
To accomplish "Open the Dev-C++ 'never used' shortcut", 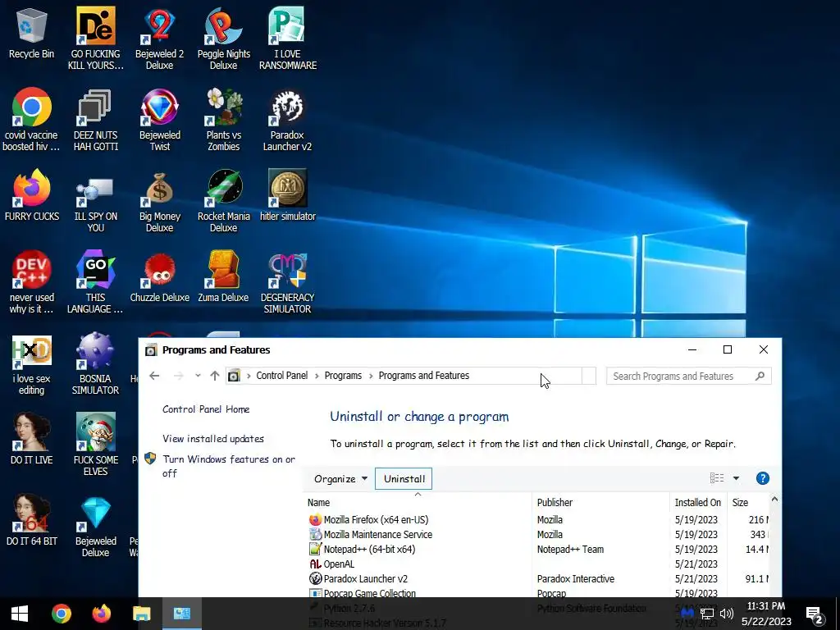I will tap(32, 282).
